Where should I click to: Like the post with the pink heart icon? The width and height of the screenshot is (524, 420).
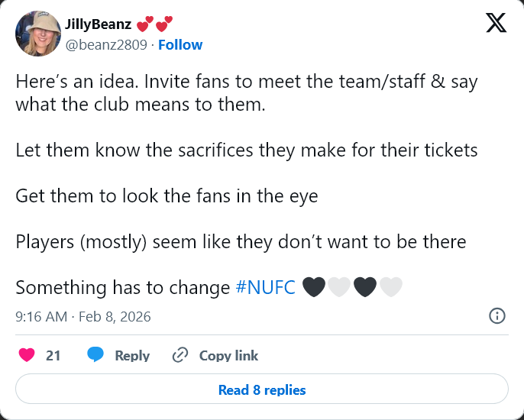[x=27, y=355]
